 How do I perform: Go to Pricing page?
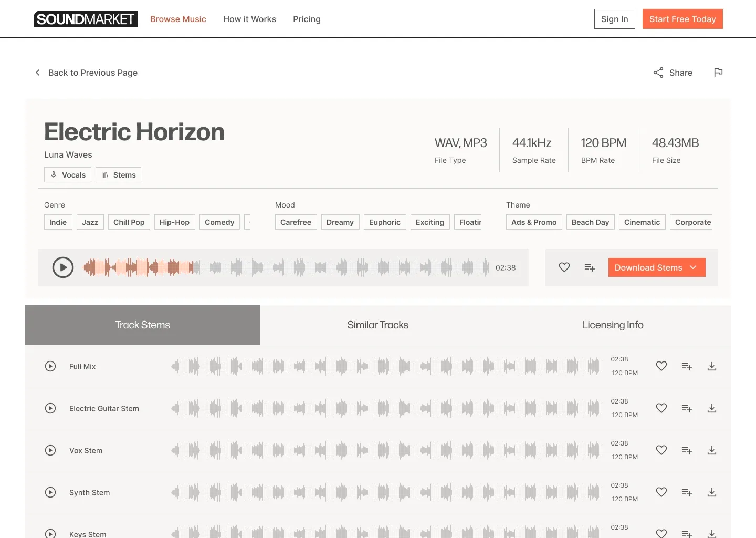pyautogui.click(x=307, y=19)
